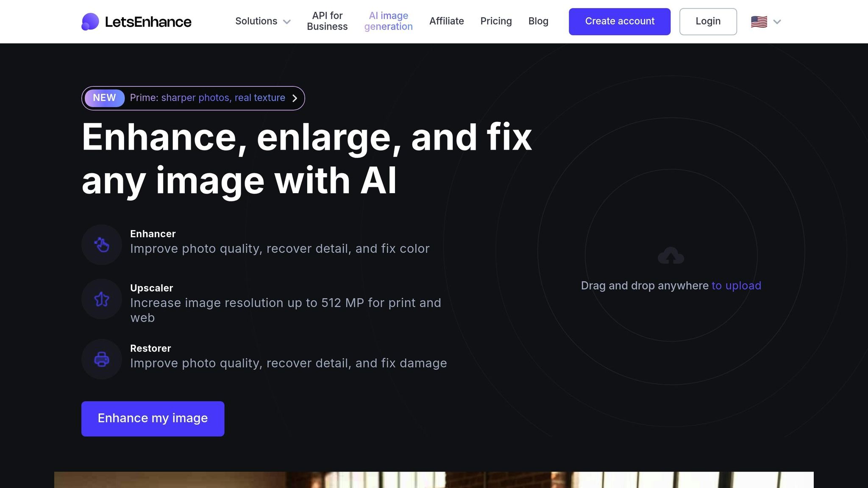Click the arrow in the Prime banner
Image resolution: width=868 pixels, height=488 pixels.
295,98
